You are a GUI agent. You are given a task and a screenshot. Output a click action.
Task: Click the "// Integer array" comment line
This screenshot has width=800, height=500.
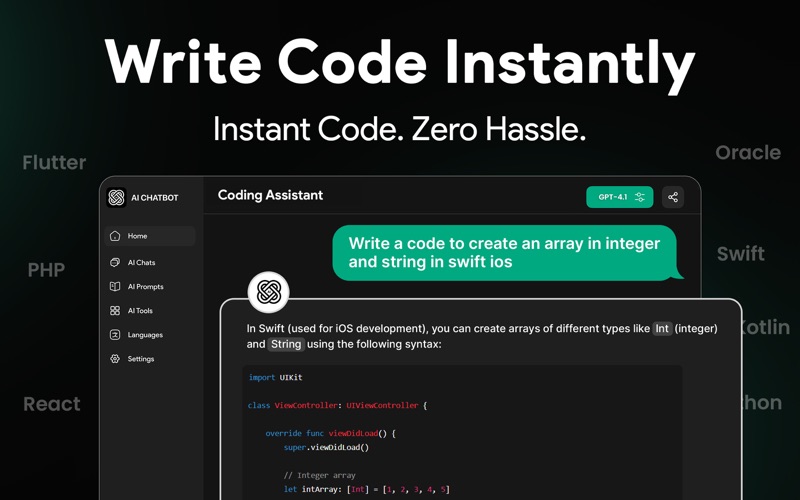click(x=319, y=476)
